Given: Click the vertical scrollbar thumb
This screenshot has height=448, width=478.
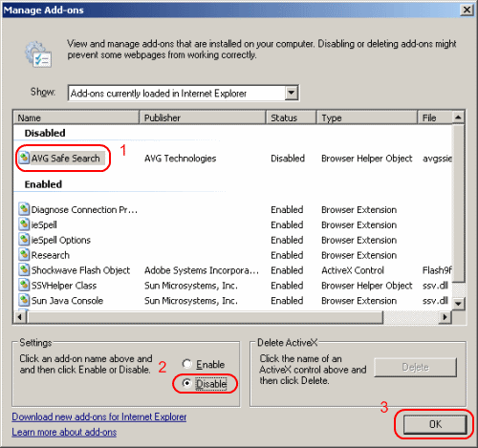Looking at the screenshot, I should (458, 203).
